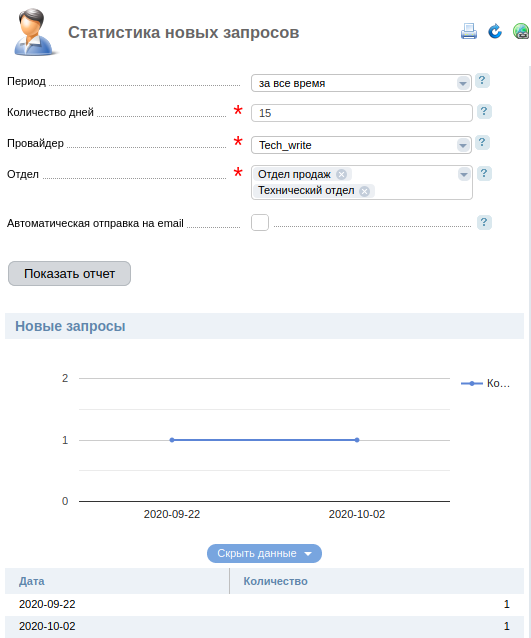Viewport: 531px width, 638px height.
Task: Open help icon next to Период field
Action: pyautogui.click(x=482, y=81)
